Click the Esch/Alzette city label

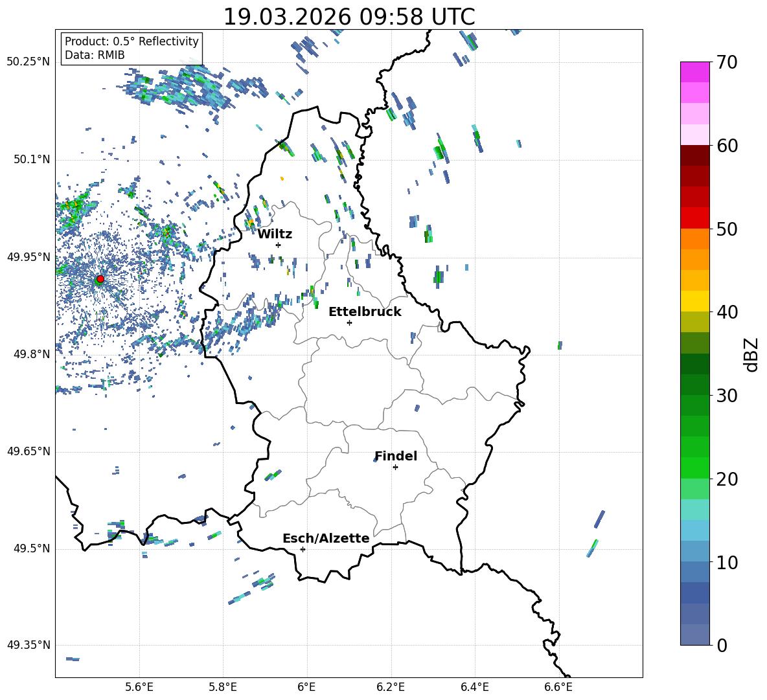(x=326, y=538)
